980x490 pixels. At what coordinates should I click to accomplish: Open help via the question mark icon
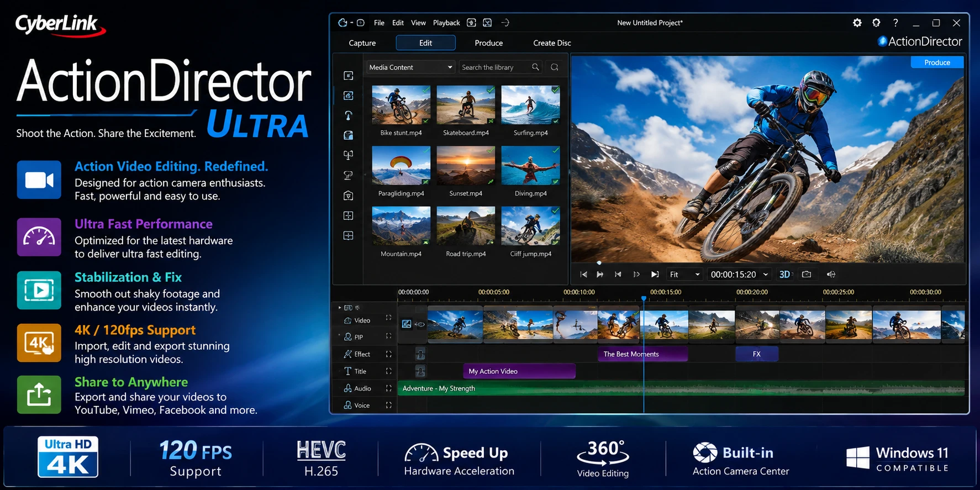coord(895,23)
